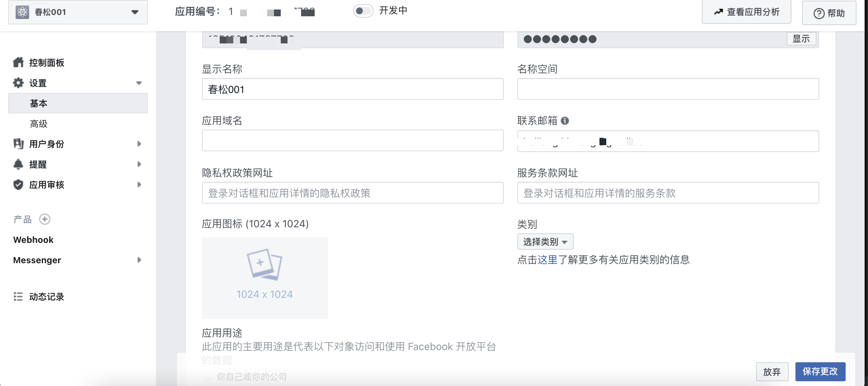Screen dimensions: 868x386
Task: Select 高级 settings item
Action: (x=39, y=124)
